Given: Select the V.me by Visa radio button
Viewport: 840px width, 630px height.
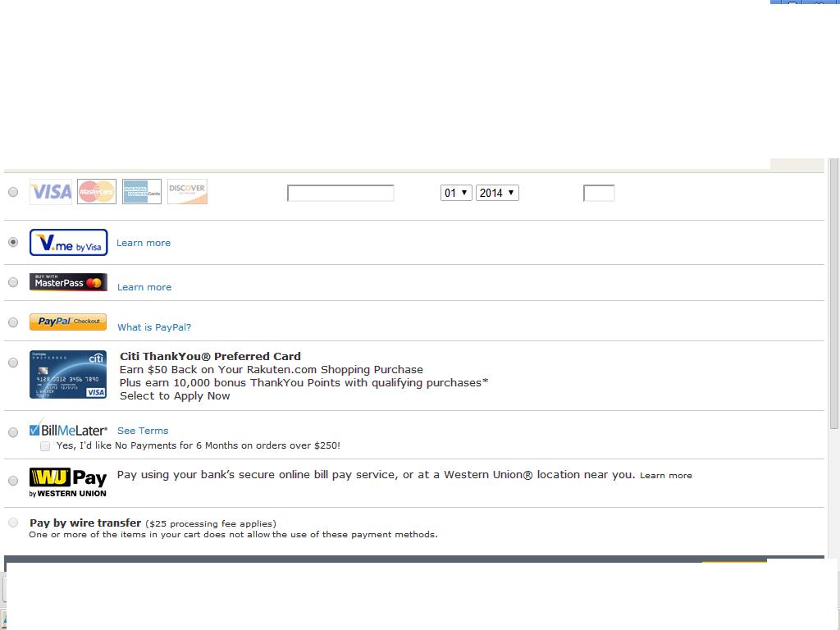Looking at the screenshot, I should (13, 242).
